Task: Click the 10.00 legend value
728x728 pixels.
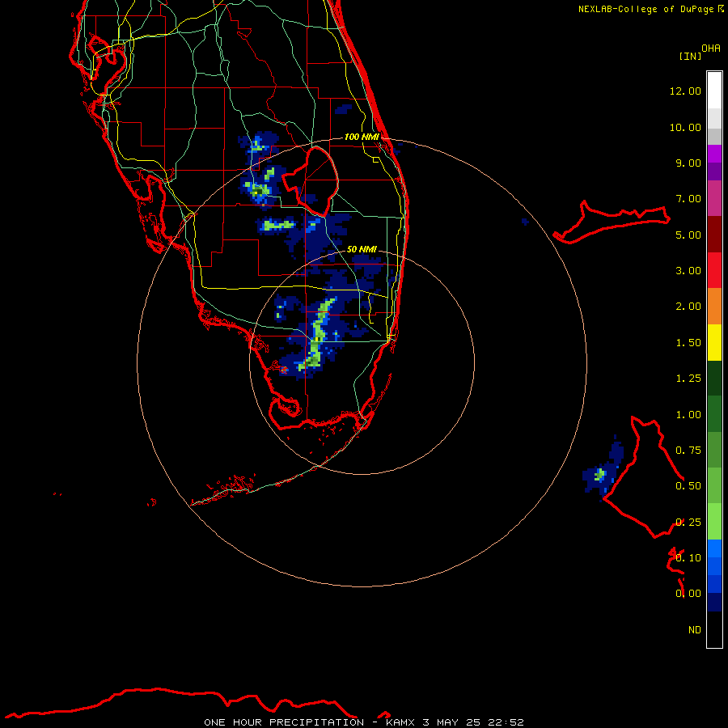Action: point(685,127)
